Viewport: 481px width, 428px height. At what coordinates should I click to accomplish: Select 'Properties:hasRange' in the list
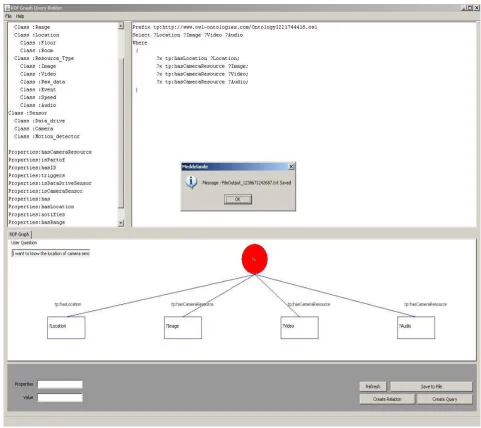[37, 222]
